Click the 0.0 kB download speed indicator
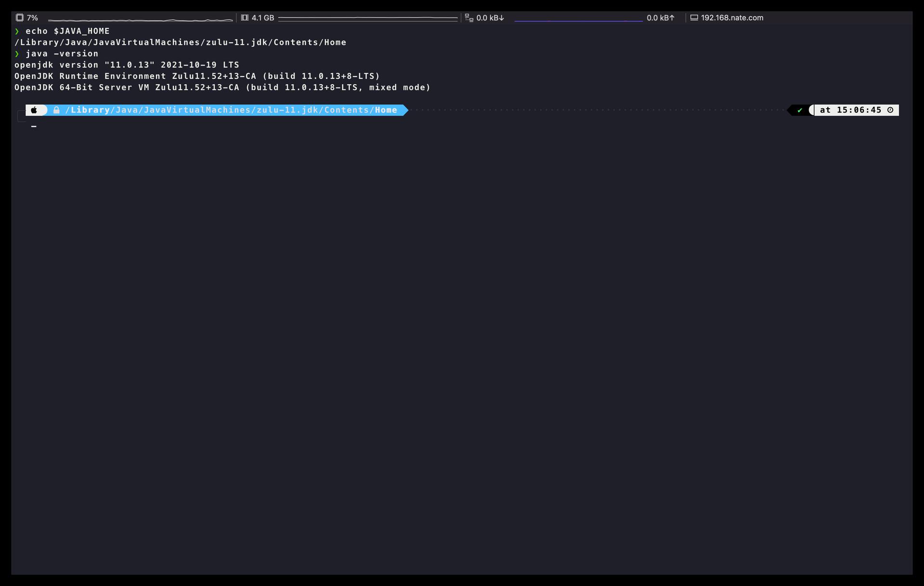The height and width of the screenshot is (586, 924). coord(490,18)
